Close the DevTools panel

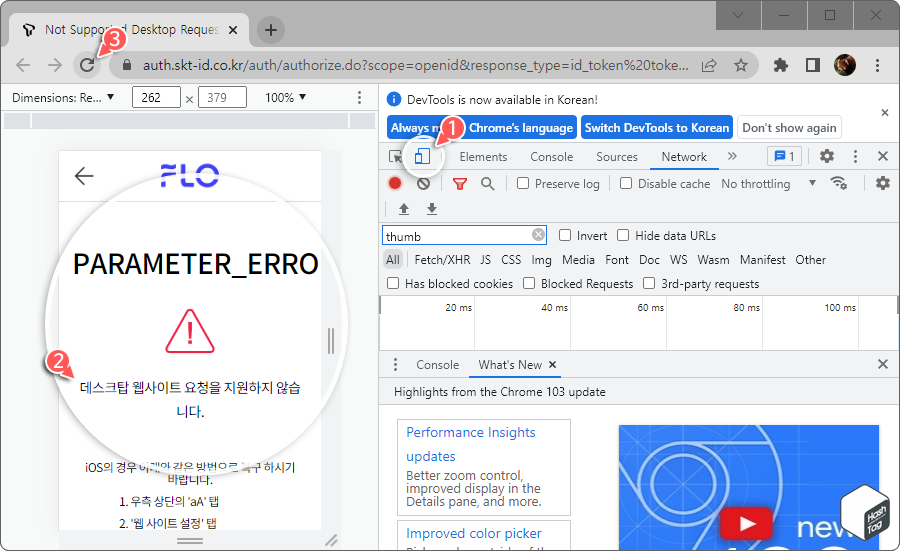pos(883,156)
